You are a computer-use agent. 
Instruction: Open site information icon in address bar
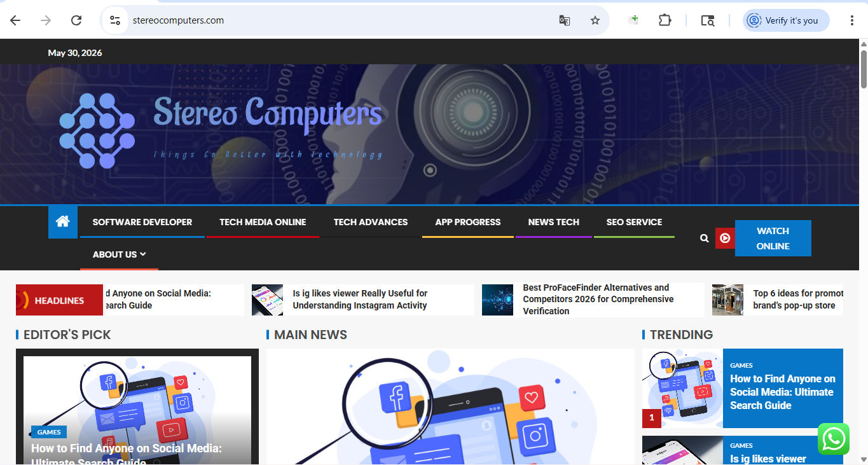point(115,20)
